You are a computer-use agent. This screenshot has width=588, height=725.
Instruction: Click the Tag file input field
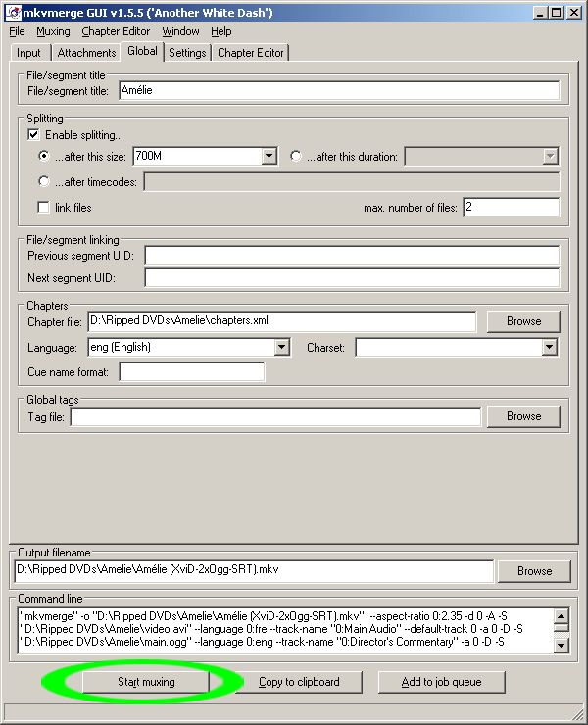275,417
